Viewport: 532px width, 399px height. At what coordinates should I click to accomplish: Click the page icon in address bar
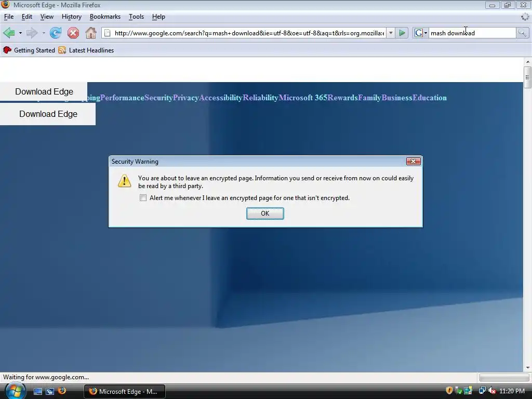107,33
